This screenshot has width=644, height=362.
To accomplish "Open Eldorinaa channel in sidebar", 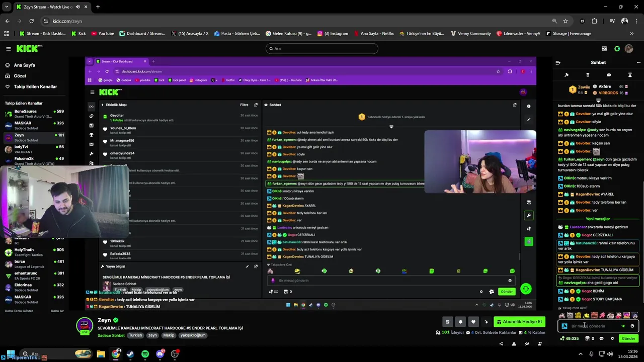I will (x=34, y=287).
